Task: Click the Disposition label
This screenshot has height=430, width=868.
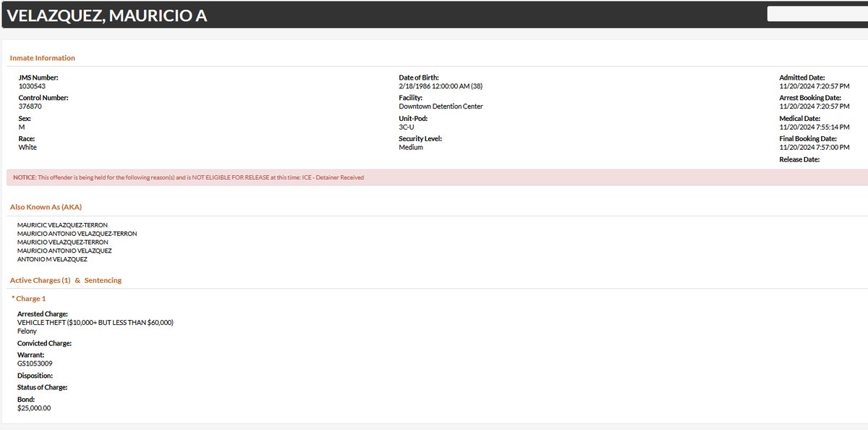Action: coord(36,376)
